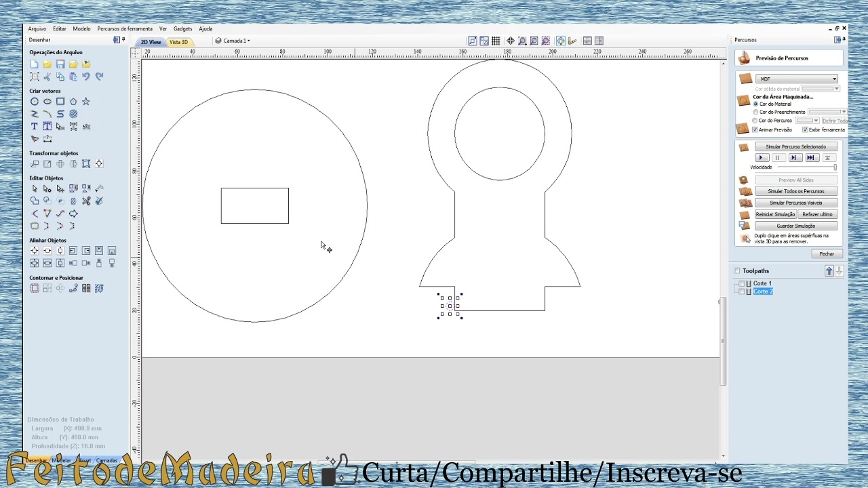This screenshot has width=868, height=488.
Task: Click the Previsão de Percursos preview icon
Action: (x=745, y=58)
